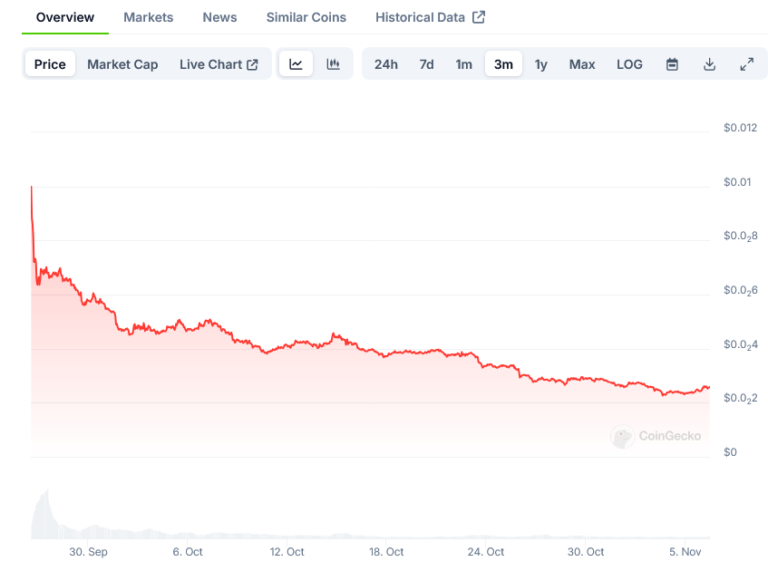This screenshot has height=571, width=768.
Task: Download chart data icon
Action: click(709, 64)
